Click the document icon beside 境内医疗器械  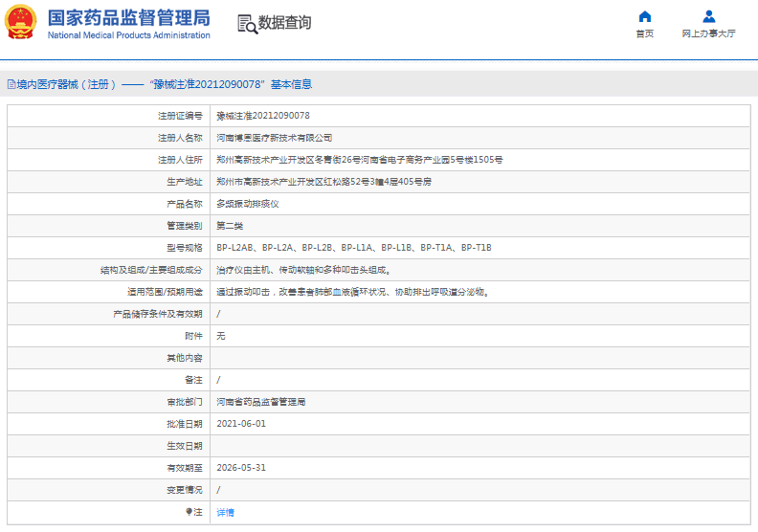11,84
